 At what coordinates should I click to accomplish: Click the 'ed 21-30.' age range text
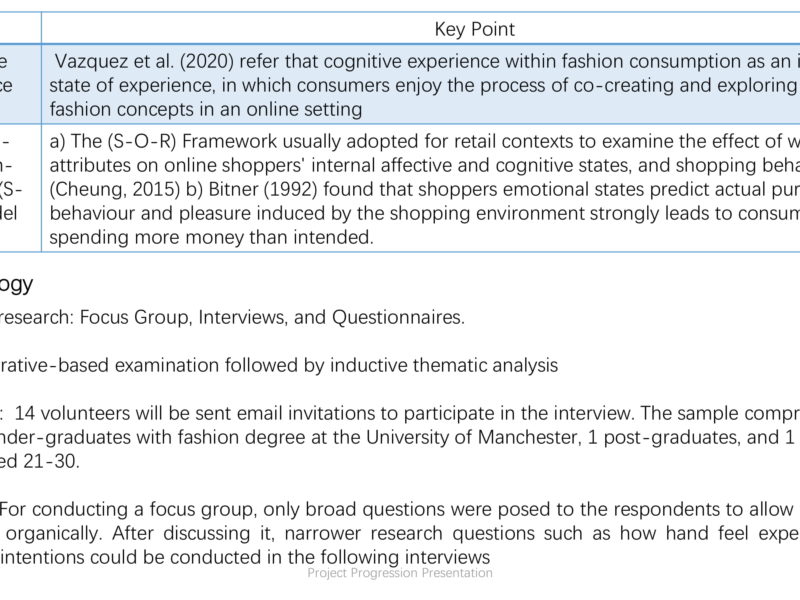[40, 461]
